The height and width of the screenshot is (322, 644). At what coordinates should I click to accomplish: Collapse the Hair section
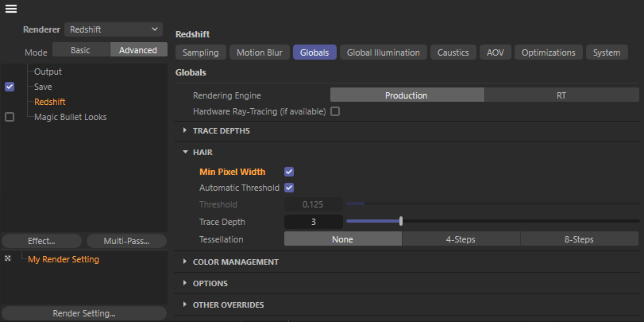coord(186,152)
